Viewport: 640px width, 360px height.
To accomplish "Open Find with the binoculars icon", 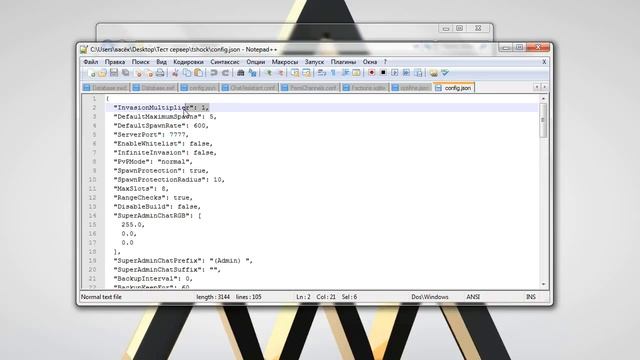I will [240, 73].
